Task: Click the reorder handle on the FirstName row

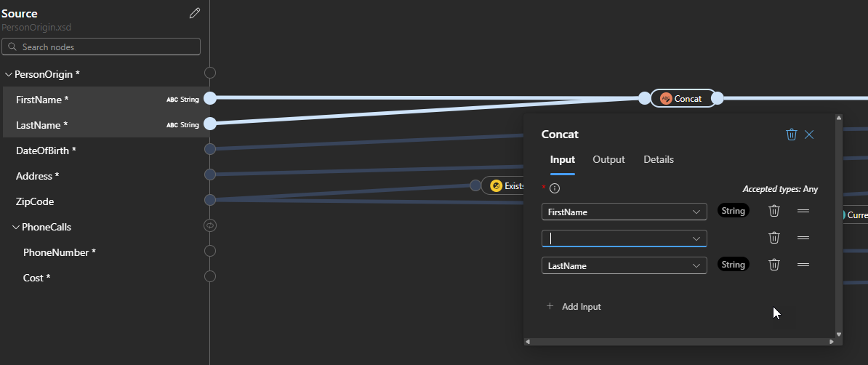Action: pyautogui.click(x=803, y=211)
